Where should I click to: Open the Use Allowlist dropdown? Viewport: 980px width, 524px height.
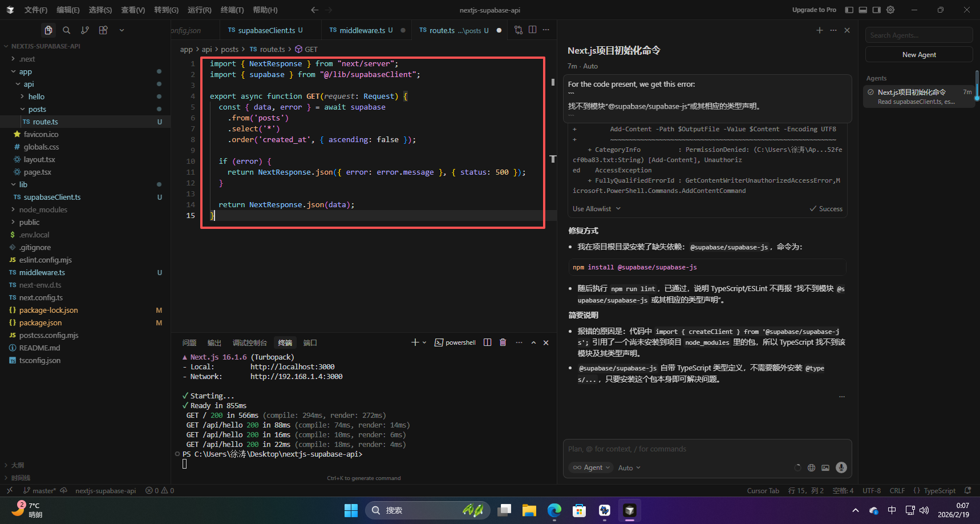pyautogui.click(x=597, y=209)
